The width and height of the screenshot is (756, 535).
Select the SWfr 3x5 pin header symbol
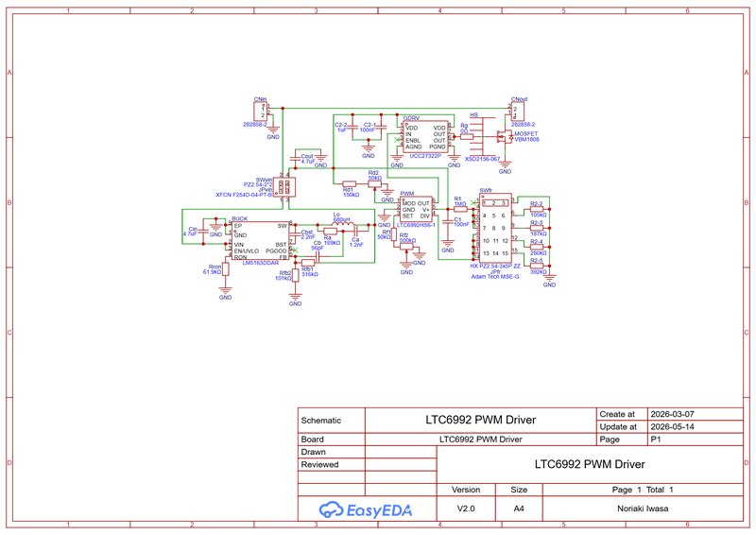click(494, 228)
